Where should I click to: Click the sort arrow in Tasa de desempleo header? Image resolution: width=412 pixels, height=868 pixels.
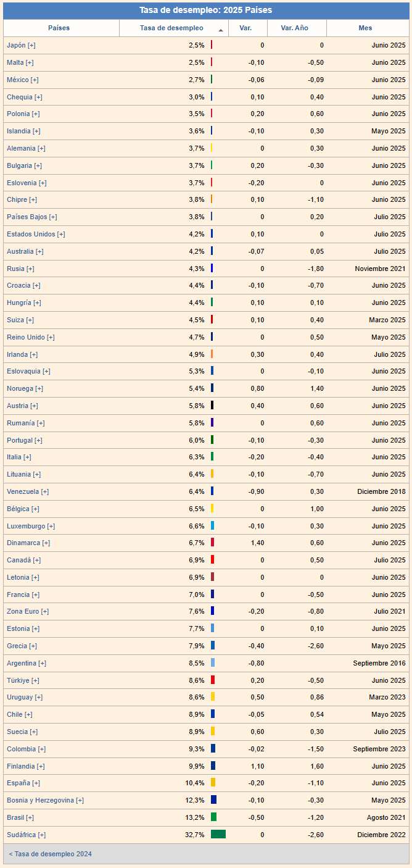(x=221, y=30)
